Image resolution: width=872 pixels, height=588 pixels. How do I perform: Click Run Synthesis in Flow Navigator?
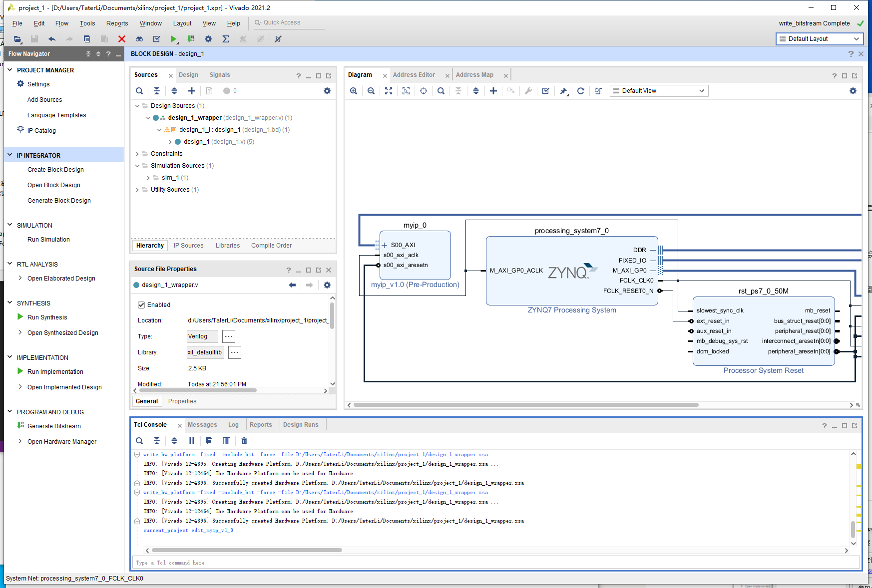[x=47, y=317]
